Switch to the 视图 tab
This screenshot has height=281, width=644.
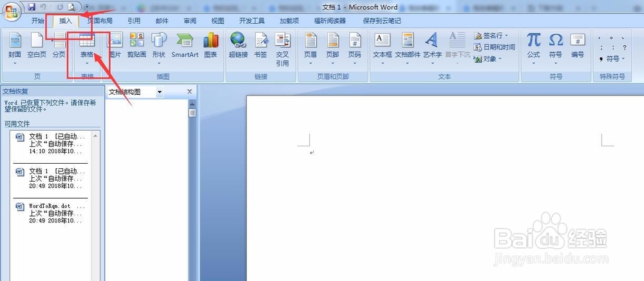point(218,21)
